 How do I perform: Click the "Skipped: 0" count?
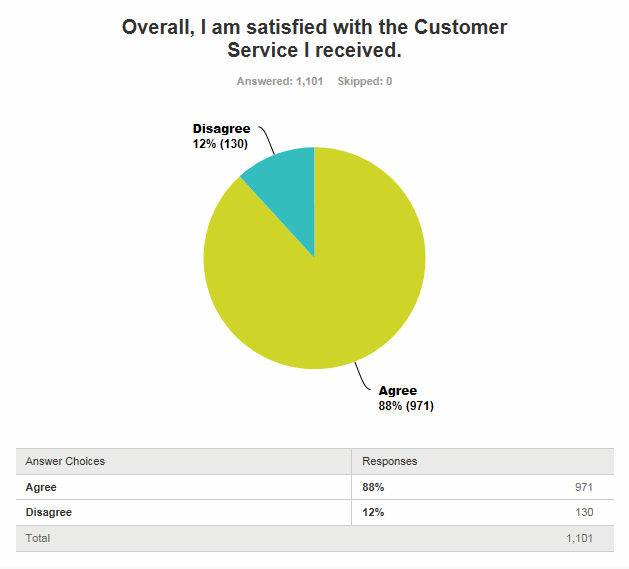click(x=365, y=81)
